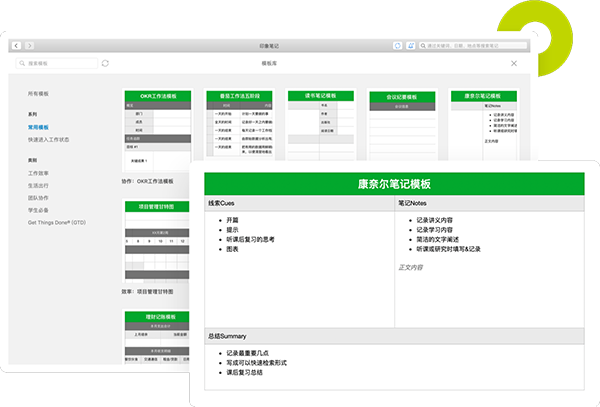Click the 开篇 bullet under Cues
This screenshot has width=600, height=407.
point(232,220)
